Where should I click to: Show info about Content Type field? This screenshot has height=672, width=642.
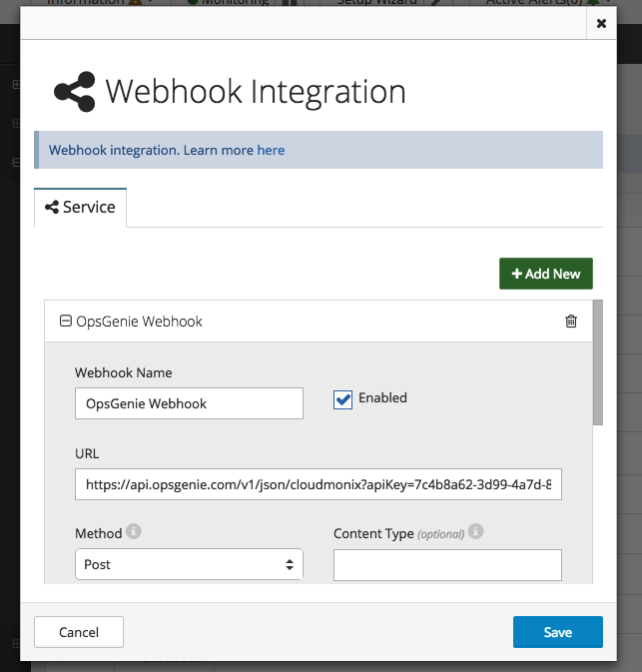475,531
